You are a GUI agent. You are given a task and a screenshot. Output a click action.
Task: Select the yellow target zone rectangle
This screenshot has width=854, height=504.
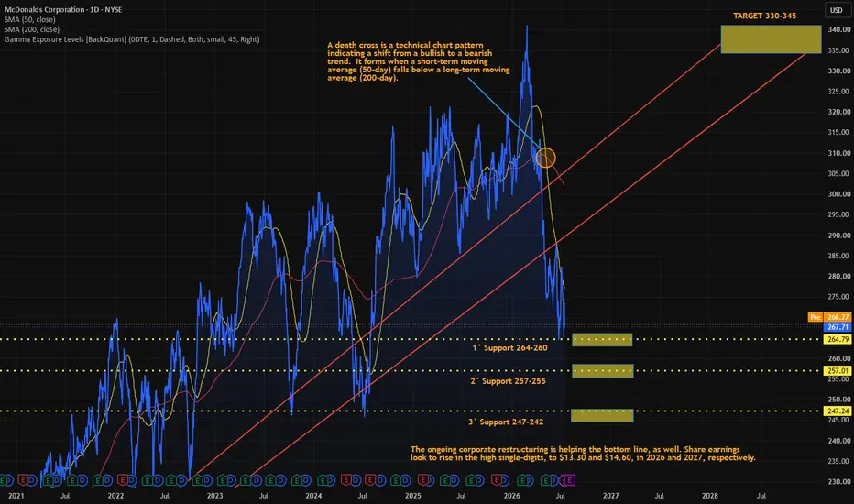click(771, 39)
